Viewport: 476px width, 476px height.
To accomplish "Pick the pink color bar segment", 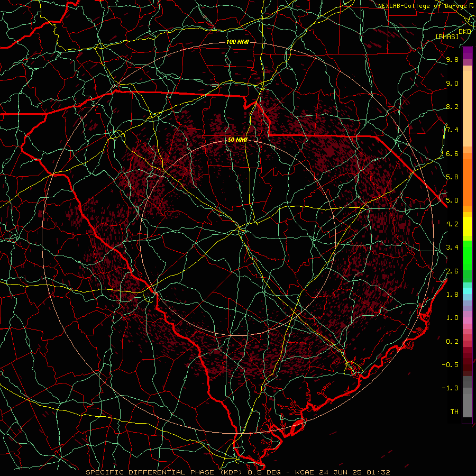I will [467, 321].
